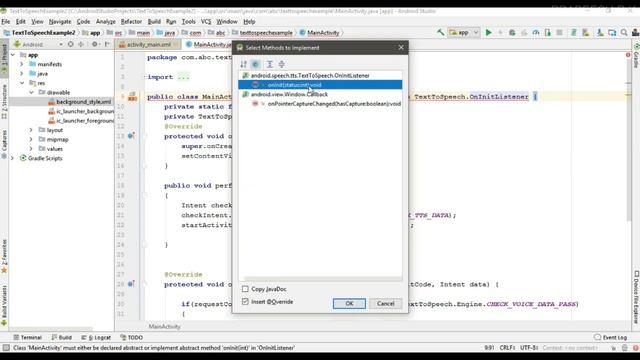This screenshot has width=640, height=360.
Task: Click the hide Project panel icon
Action: pyautogui.click(x=107, y=44)
